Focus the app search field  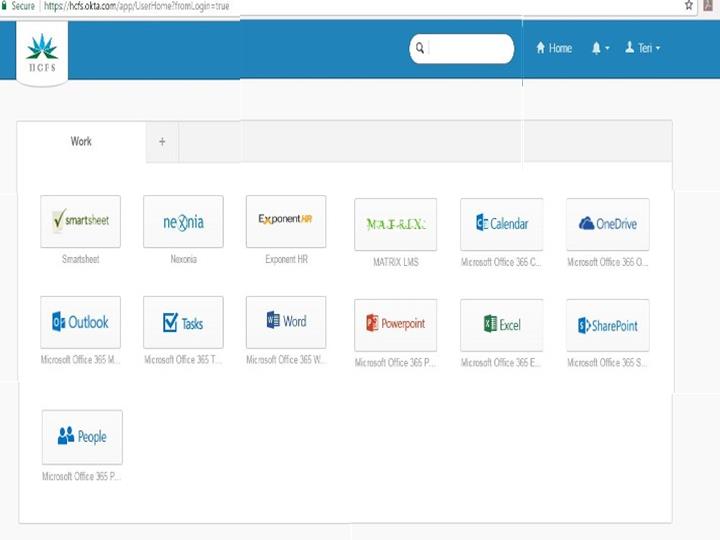pos(468,48)
